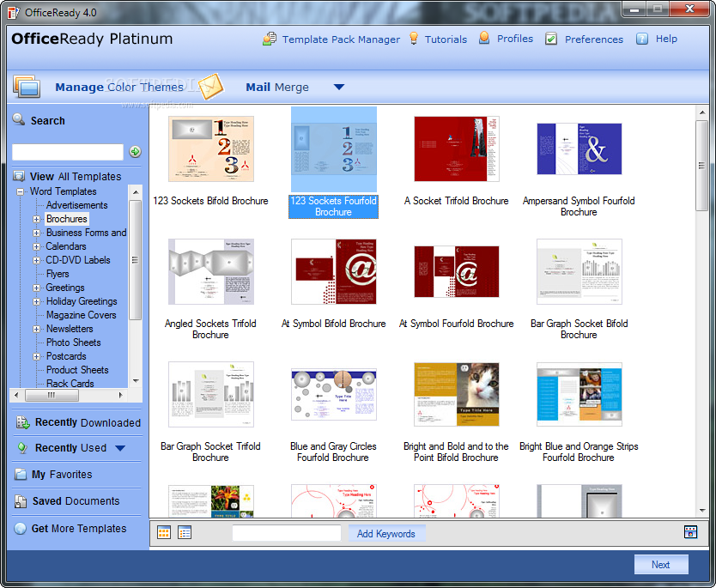
Task: Expand the Brochures tree node
Action: click(37, 219)
